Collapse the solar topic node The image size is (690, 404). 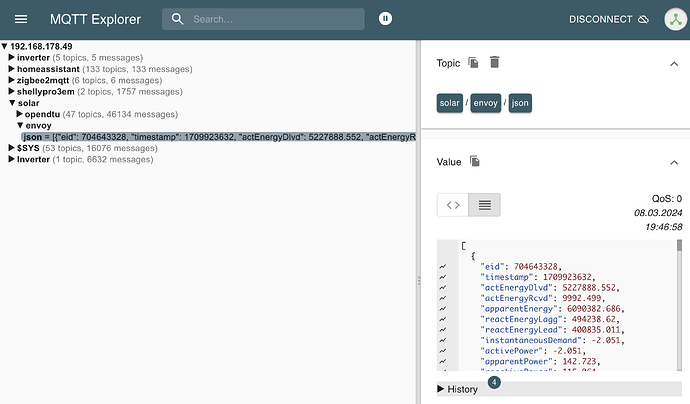(12, 103)
